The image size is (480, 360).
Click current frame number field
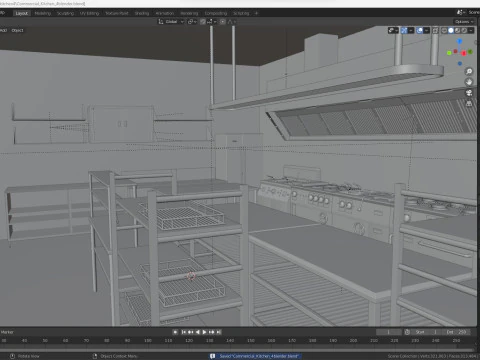[389, 332]
